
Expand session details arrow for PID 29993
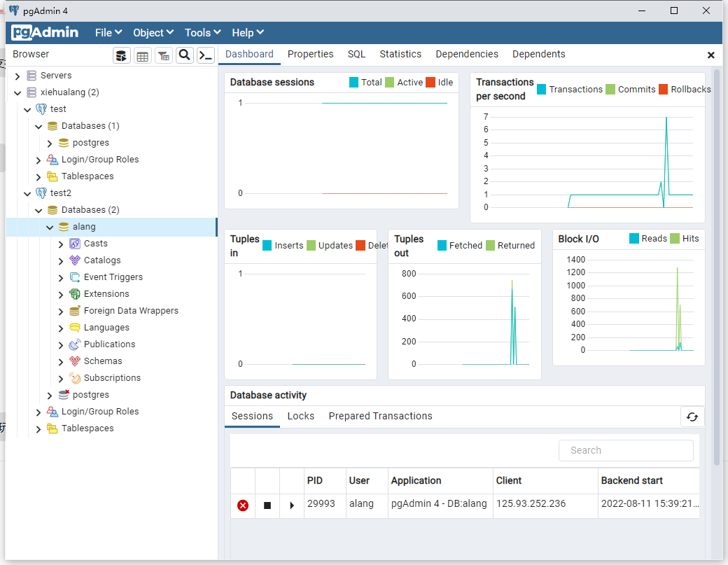pos(292,505)
